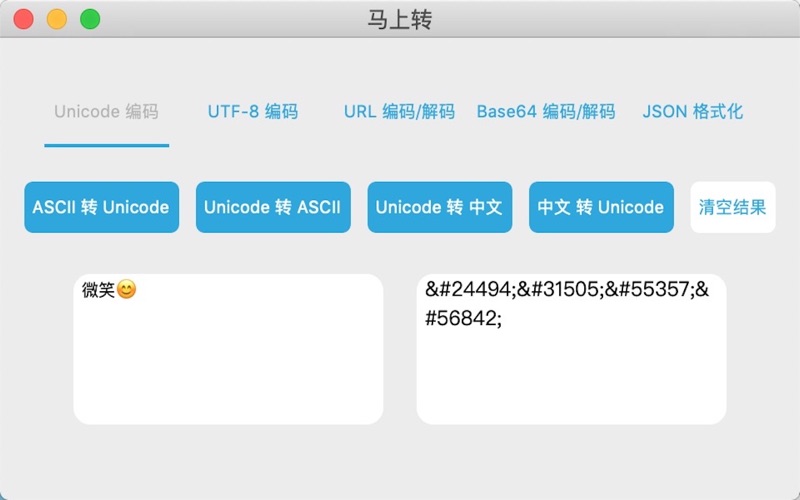Click the 中文 转 Unicode button

point(601,207)
